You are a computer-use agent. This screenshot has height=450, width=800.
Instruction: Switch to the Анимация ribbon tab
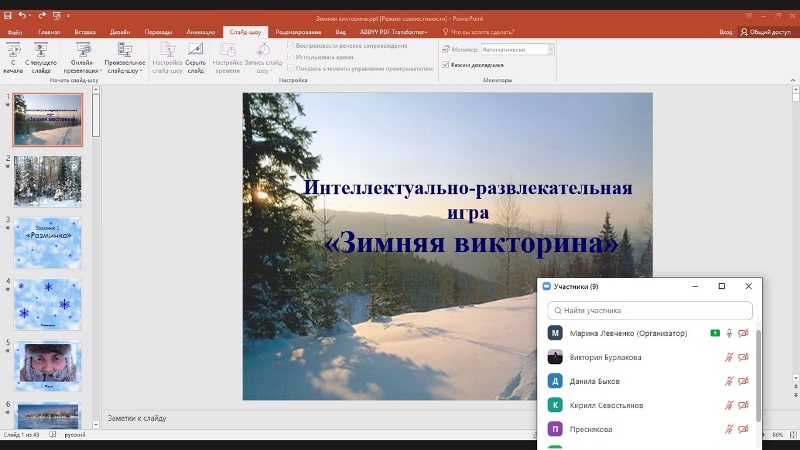(200, 32)
